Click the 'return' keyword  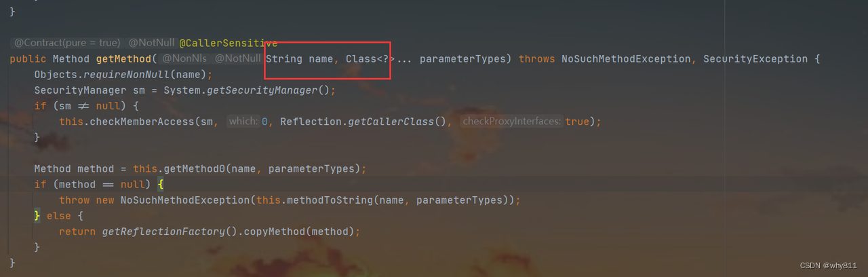click(x=77, y=232)
